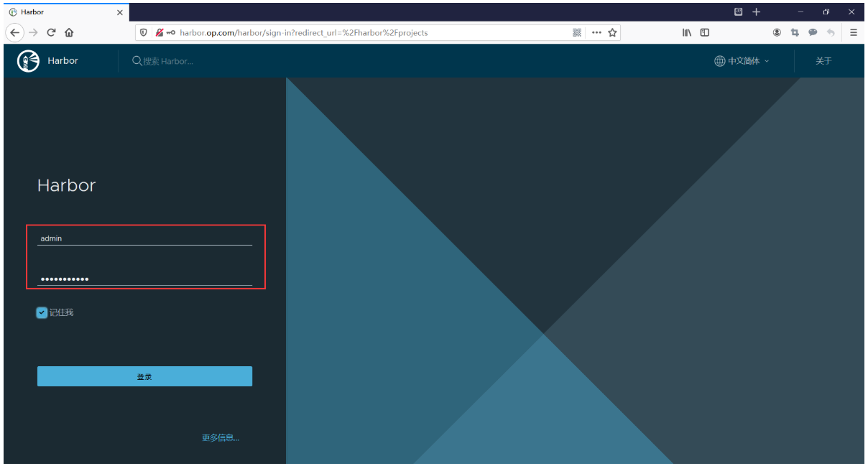Open the page actions three-dots menu
Viewport: 868px width, 466px height.
[x=596, y=32]
